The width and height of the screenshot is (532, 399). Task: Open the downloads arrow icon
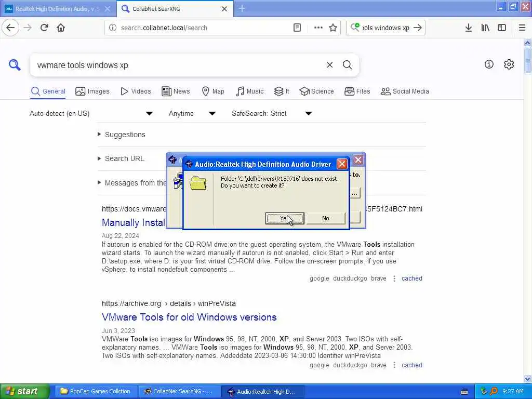[x=469, y=28]
